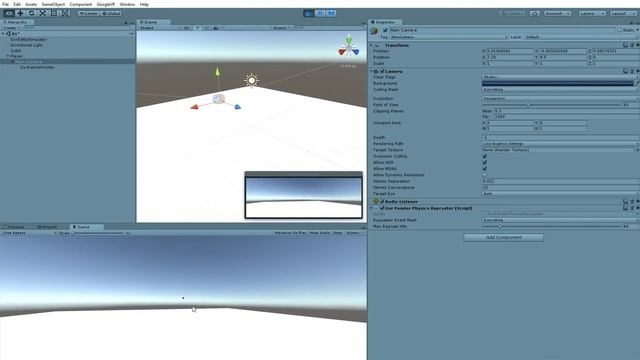Open Gvr Pointer Raycaster help icon
This screenshot has width=640, height=360.
625,208
